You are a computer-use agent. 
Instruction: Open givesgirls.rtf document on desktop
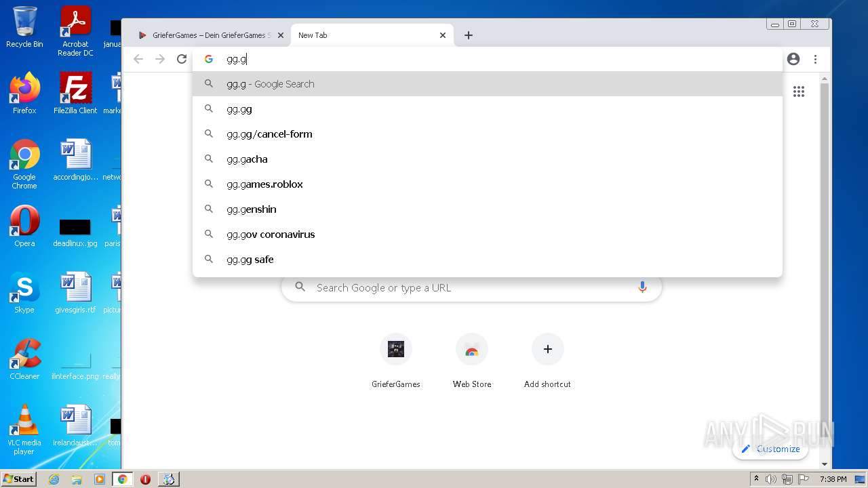pos(75,293)
